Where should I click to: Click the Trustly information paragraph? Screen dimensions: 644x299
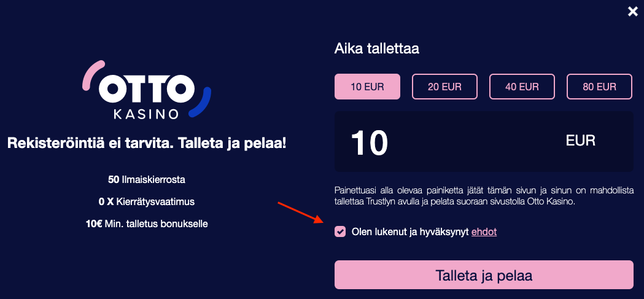(x=484, y=196)
